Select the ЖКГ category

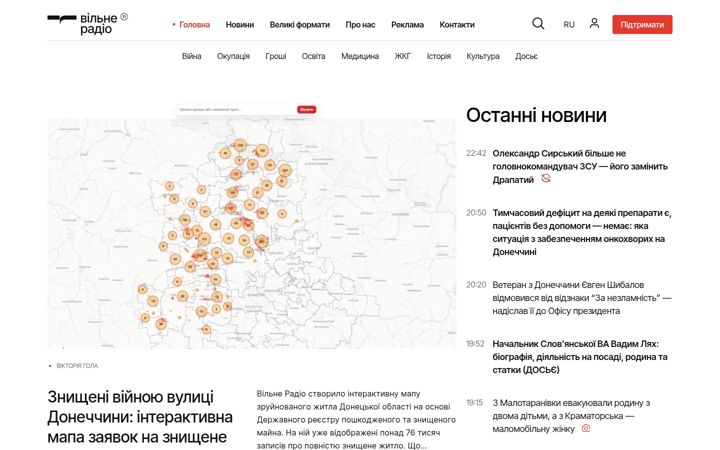403,56
